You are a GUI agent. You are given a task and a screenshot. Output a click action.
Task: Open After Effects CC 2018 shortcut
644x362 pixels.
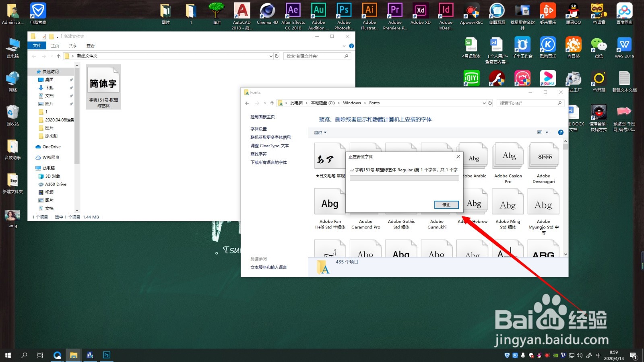click(293, 16)
